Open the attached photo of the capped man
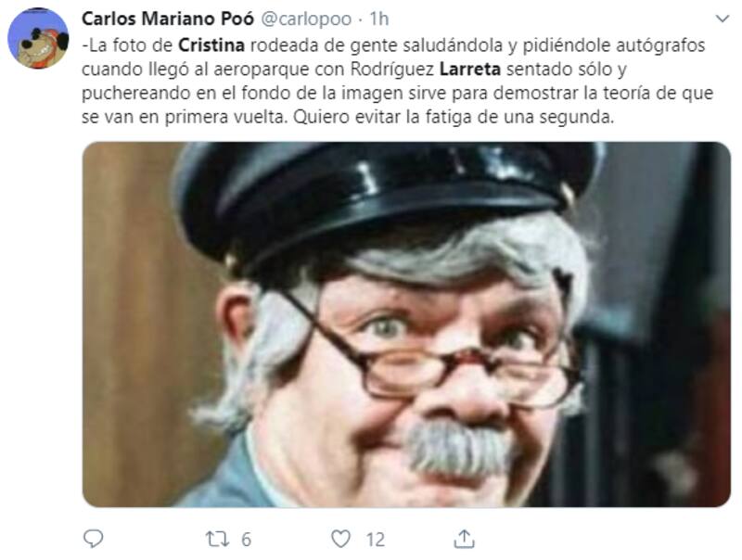742x560 pixels. click(x=406, y=325)
